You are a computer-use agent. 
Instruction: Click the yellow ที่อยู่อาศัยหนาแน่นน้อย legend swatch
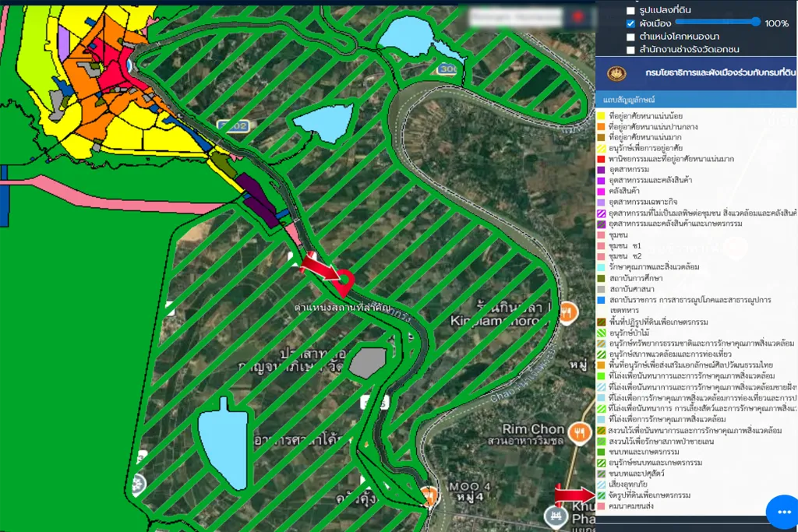[x=601, y=115]
